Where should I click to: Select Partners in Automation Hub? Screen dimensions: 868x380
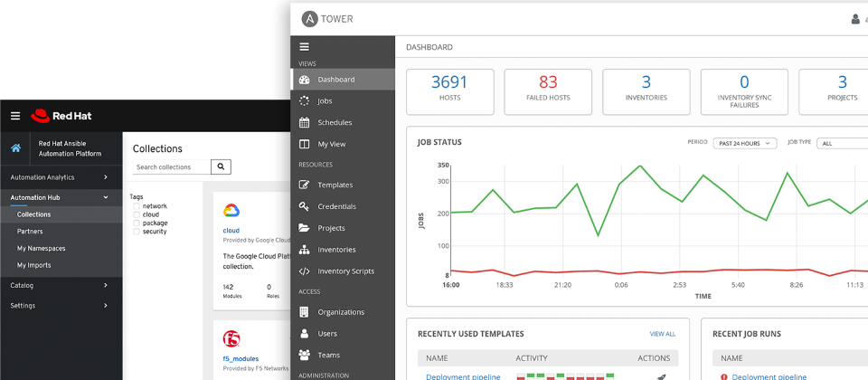point(61,231)
